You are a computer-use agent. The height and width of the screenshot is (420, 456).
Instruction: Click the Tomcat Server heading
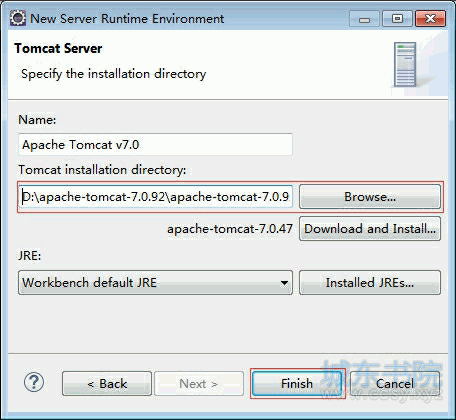[x=58, y=48]
